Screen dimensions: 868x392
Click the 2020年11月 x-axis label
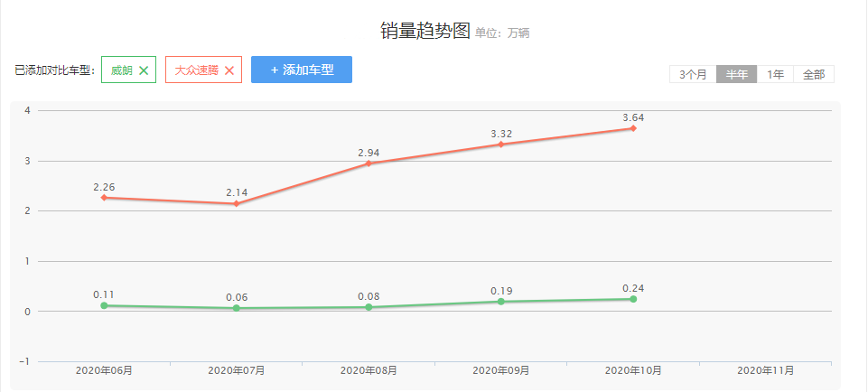click(x=765, y=370)
